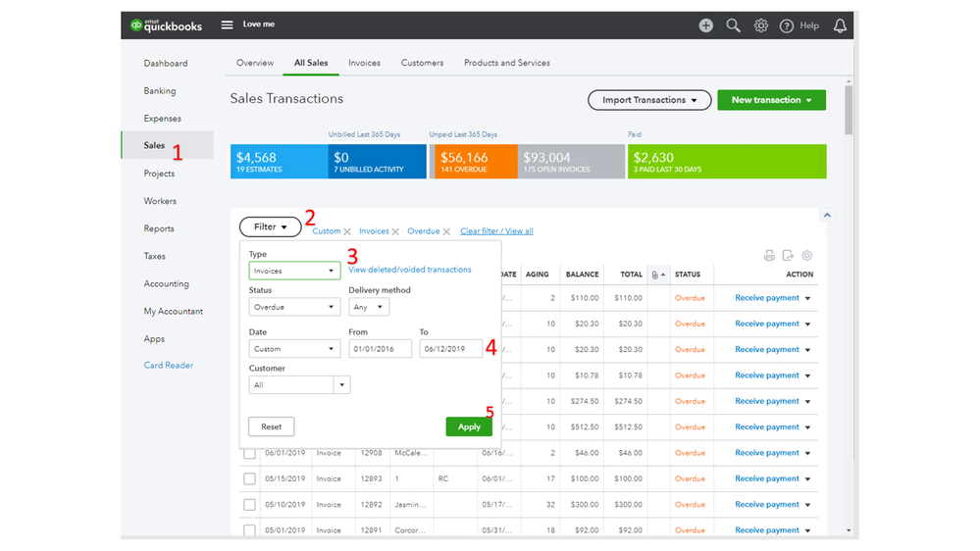Select the $2,630 Paid money bar

point(727,161)
